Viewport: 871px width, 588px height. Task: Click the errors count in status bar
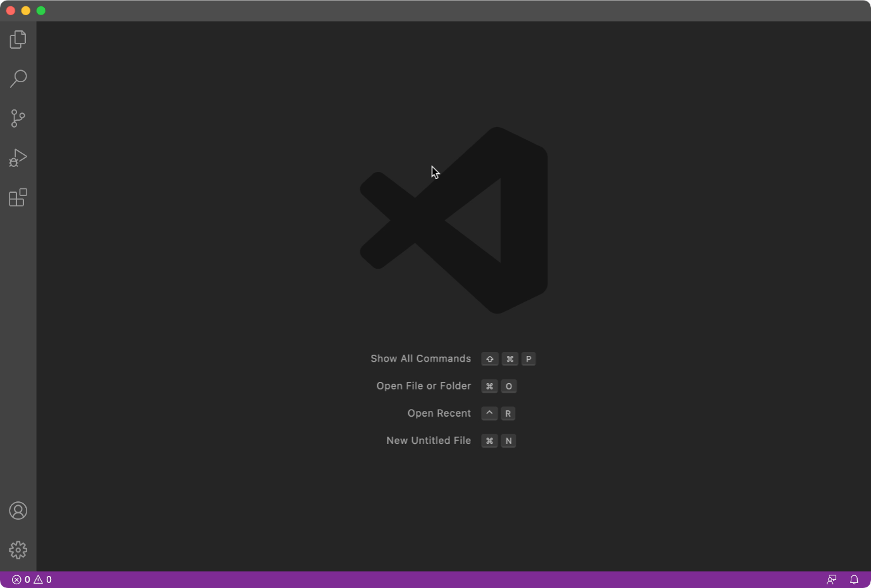point(21,580)
